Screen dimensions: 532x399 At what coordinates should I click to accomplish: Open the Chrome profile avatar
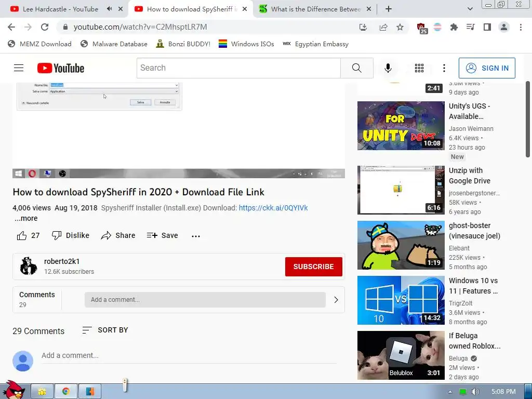pos(504,27)
